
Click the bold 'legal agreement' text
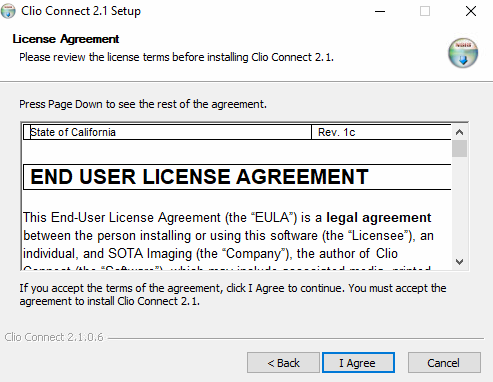pyautogui.click(x=379, y=218)
